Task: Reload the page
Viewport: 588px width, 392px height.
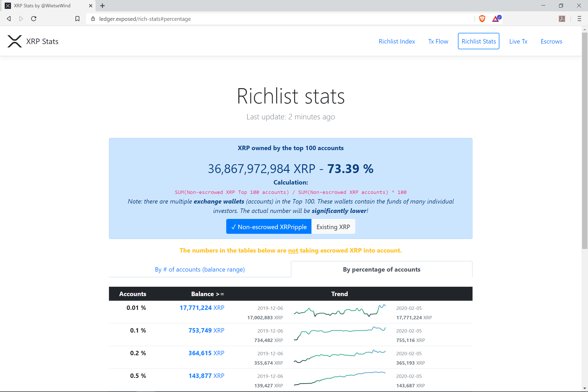Action: click(x=34, y=19)
